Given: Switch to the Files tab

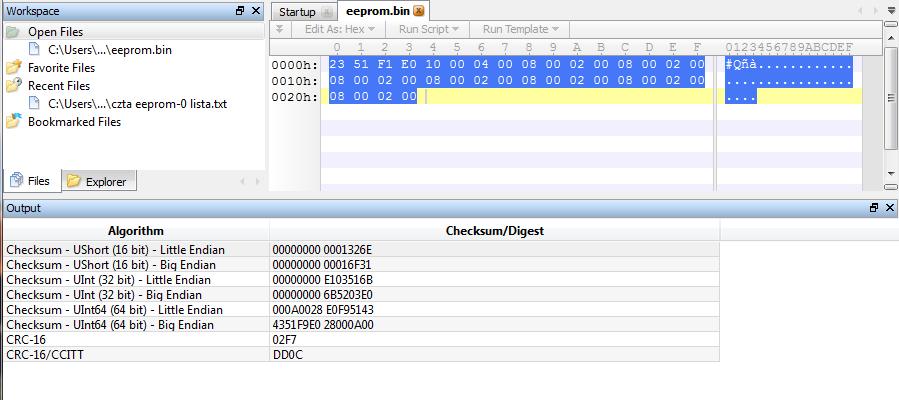Looking at the screenshot, I should 32,181.
